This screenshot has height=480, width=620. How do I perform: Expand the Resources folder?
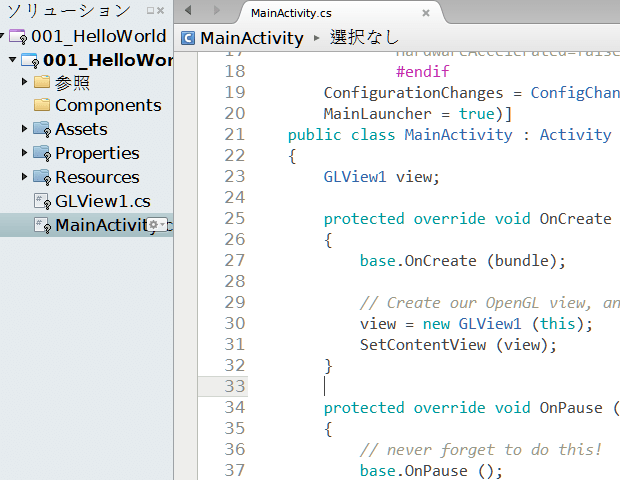coord(25,177)
